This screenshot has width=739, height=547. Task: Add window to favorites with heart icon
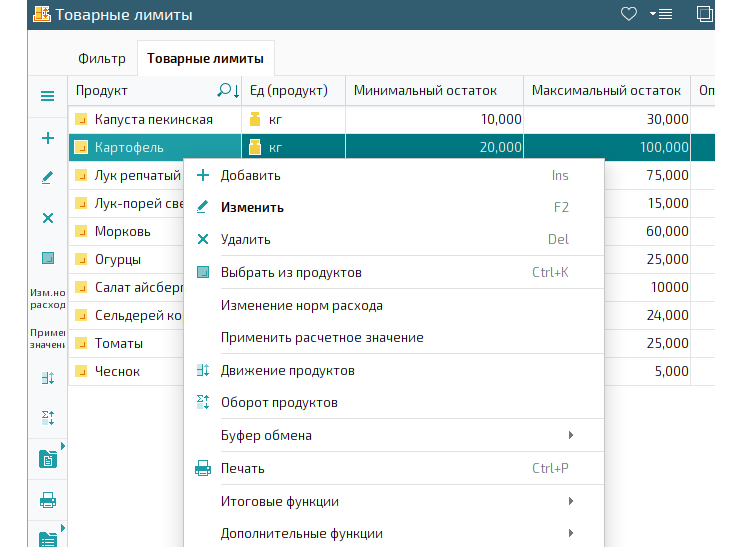click(628, 14)
